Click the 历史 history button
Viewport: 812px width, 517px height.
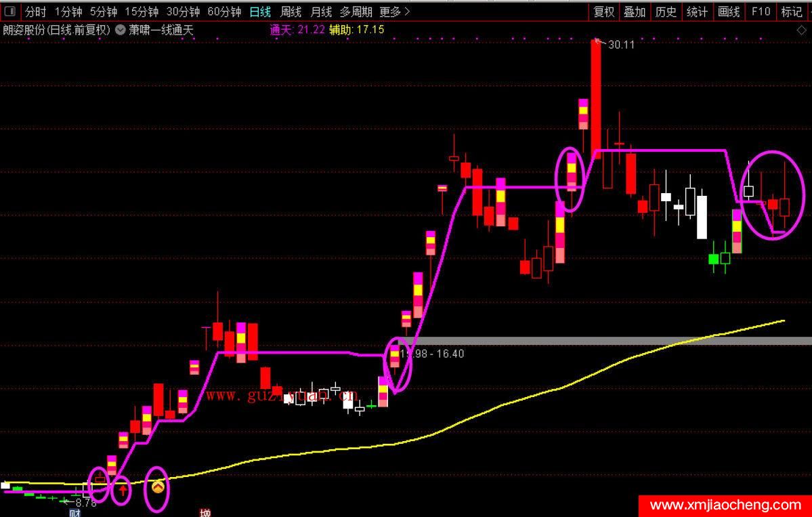click(666, 12)
